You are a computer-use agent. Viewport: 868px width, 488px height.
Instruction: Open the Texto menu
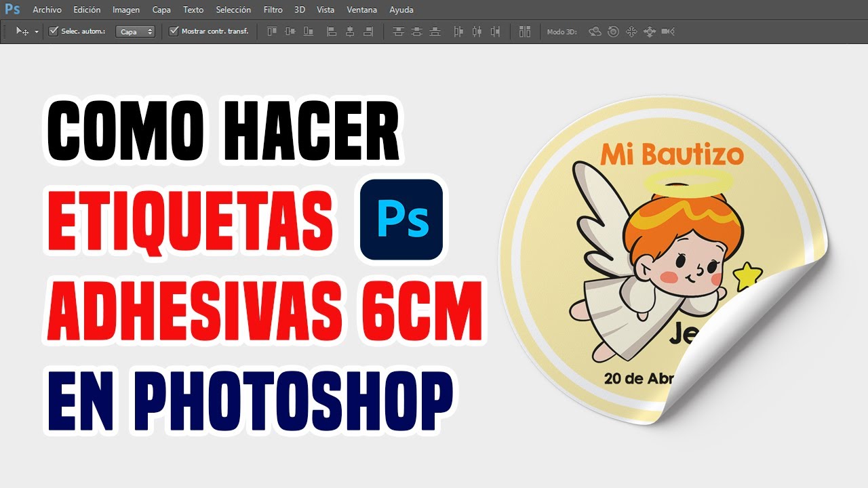point(193,10)
